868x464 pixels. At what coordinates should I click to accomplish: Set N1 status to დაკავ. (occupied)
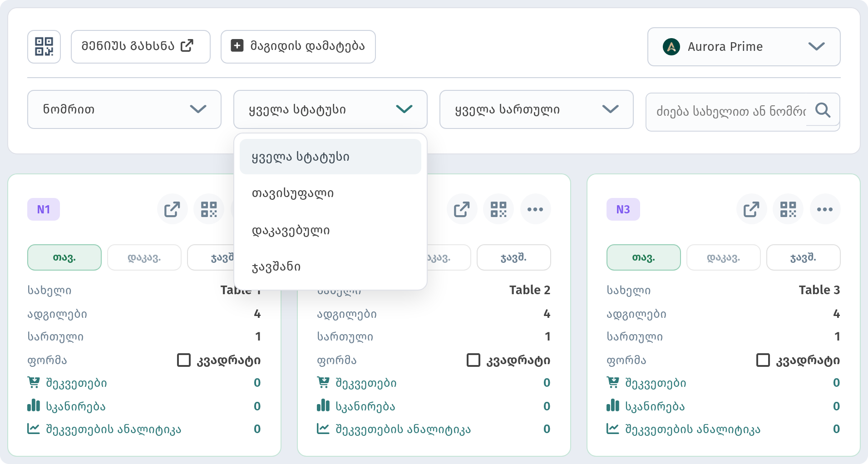144,257
